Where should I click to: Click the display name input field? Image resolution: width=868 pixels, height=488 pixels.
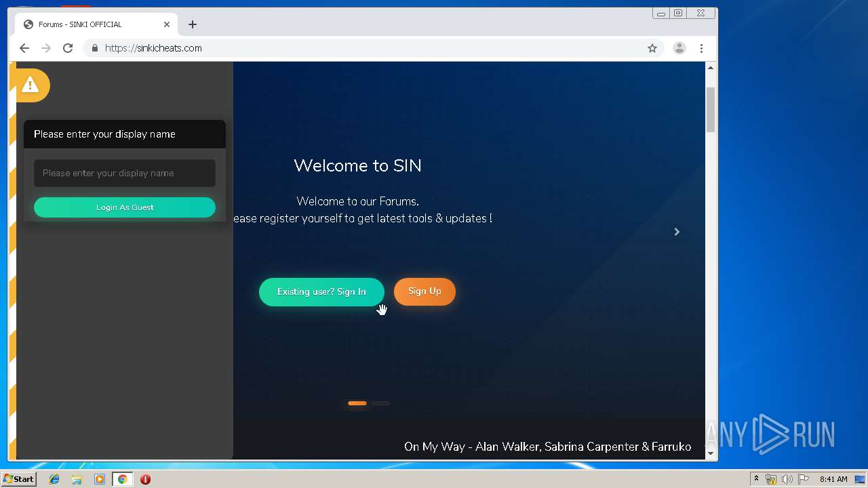click(x=125, y=174)
